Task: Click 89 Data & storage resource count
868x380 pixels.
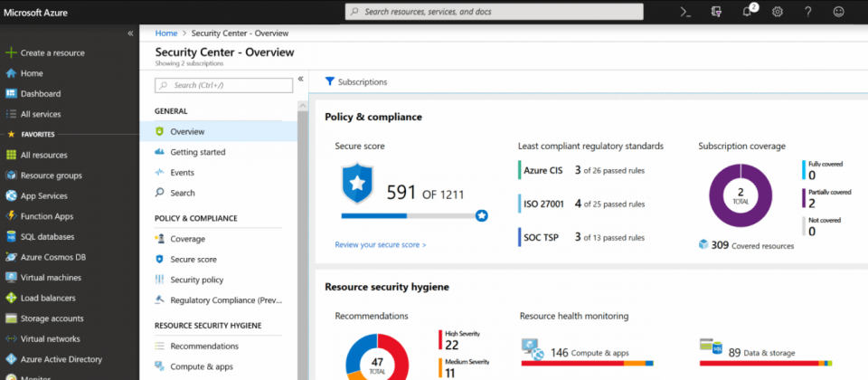Action: click(761, 352)
